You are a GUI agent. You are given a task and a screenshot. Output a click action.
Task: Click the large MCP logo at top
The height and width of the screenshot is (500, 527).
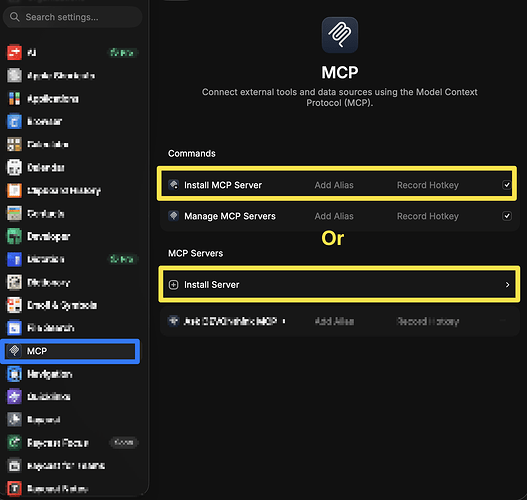[339, 35]
